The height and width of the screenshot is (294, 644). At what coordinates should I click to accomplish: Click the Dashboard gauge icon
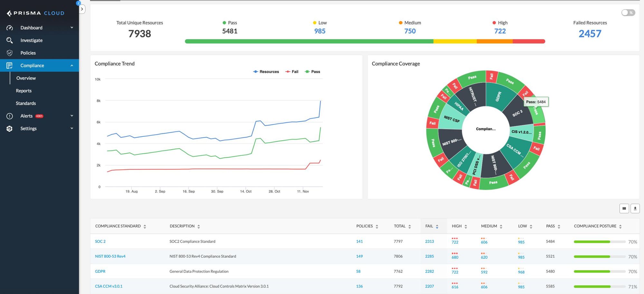click(x=10, y=28)
